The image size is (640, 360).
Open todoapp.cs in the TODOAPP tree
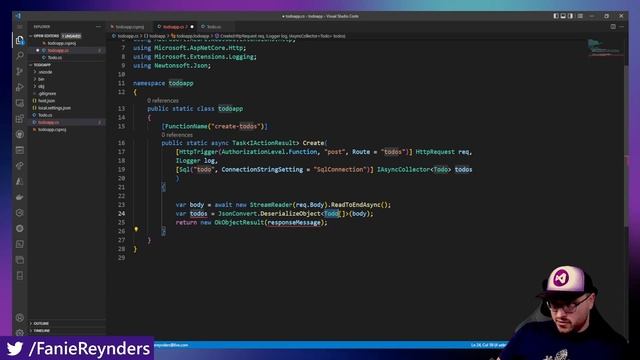click(x=48, y=122)
